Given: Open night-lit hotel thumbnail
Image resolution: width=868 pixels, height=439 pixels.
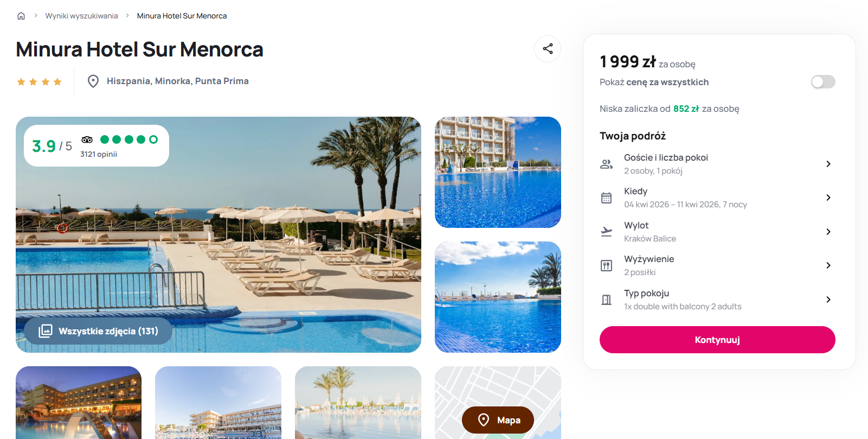Looking at the screenshot, I should click(x=79, y=403).
